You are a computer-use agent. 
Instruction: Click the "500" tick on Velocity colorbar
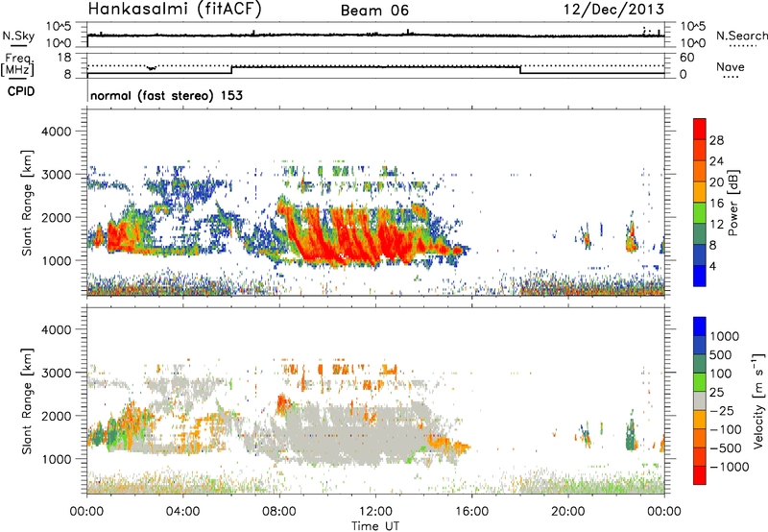pyautogui.click(x=720, y=354)
